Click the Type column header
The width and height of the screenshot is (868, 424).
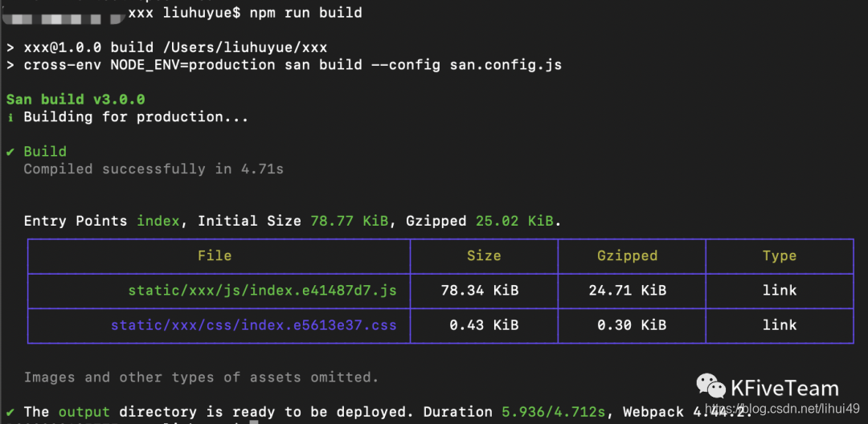click(x=780, y=256)
